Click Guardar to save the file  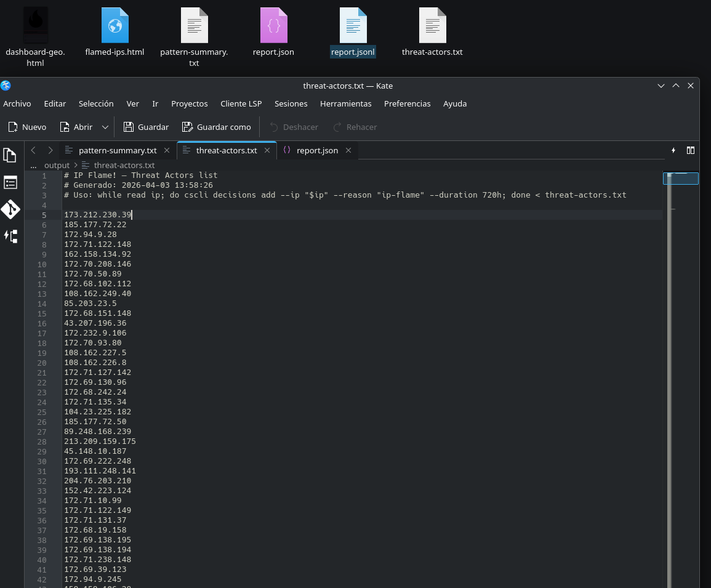[x=146, y=127]
